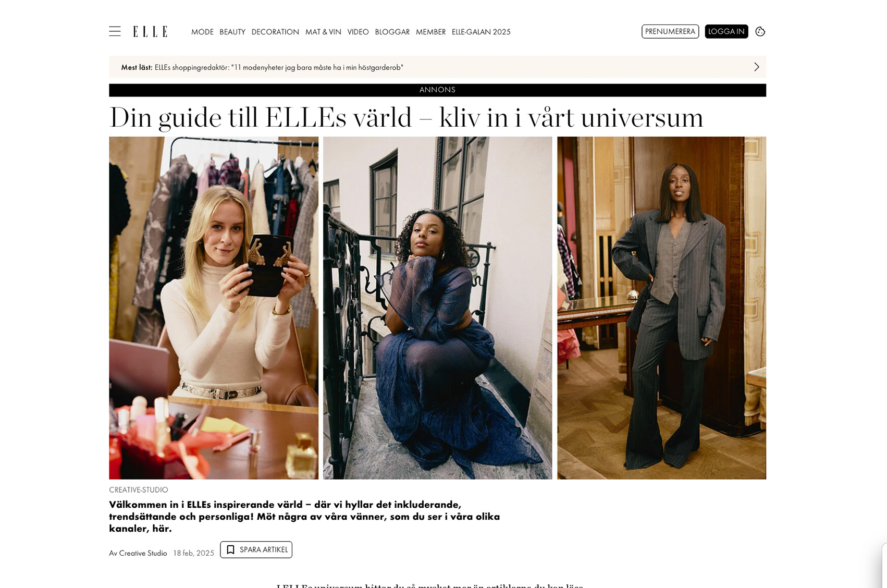The width and height of the screenshot is (887, 588).
Task: Select MAT & VIN in navigation
Action: (x=323, y=32)
